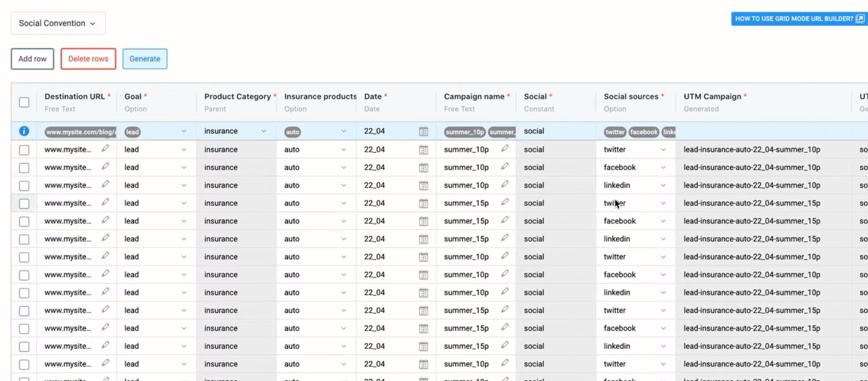The height and width of the screenshot is (381, 868).
Task: Open calendar icon in first twitter summer_15p row
Action: tap(424, 203)
